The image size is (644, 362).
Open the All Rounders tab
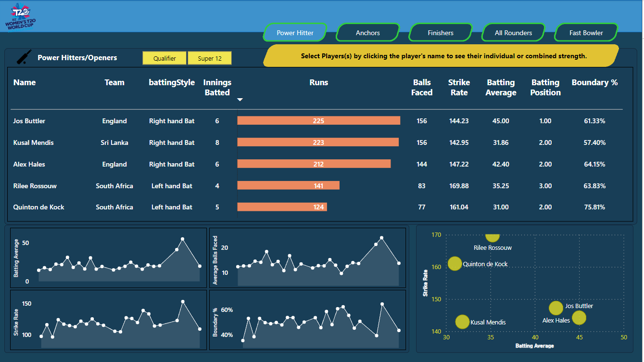tap(513, 33)
